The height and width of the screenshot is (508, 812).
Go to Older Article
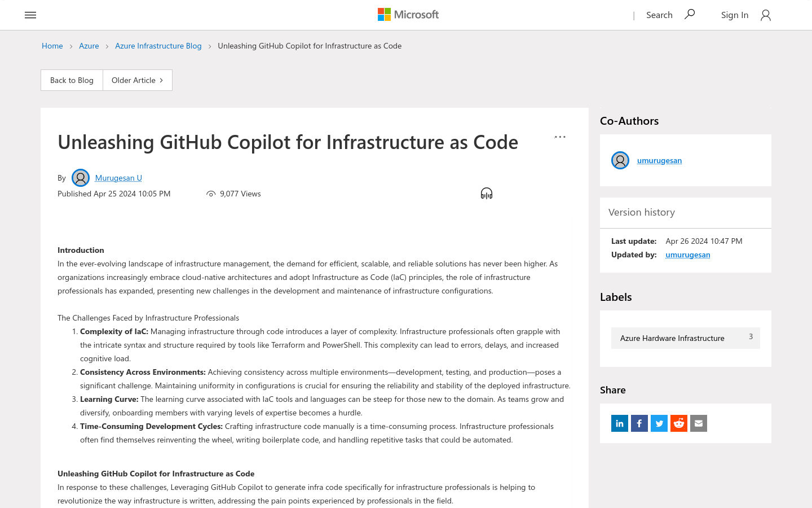click(x=138, y=80)
